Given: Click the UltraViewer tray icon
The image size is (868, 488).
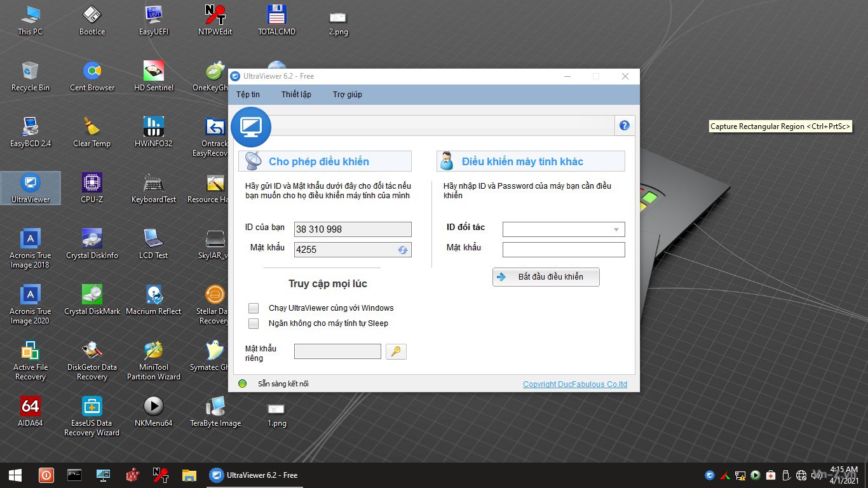Looking at the screenshot, I should pyautogui.click(x=710, y=475).
